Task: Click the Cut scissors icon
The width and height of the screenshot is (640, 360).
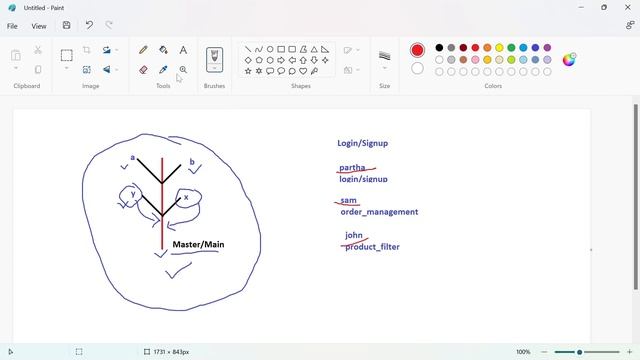Action: pyautogui.click(x=38, y=50)
